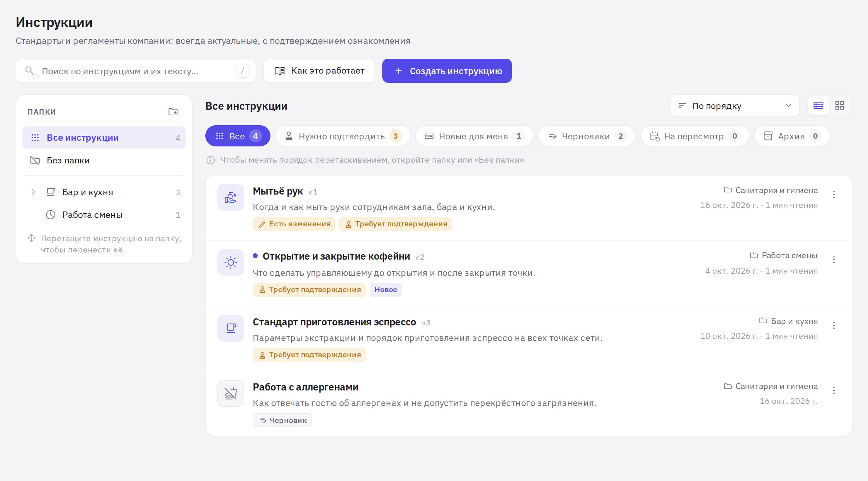Expand the «Бар и кухня» folder chevron

(x=33, y=192)
